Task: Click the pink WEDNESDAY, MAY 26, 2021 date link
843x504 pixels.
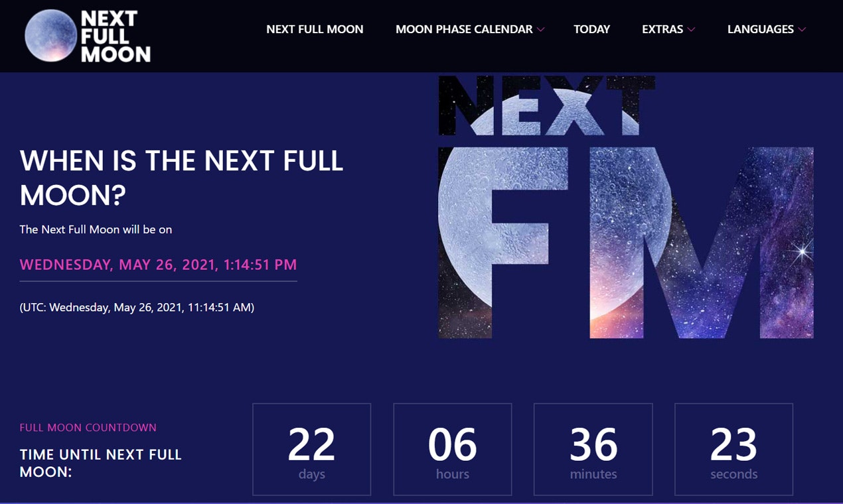Action: click(158, 264)
